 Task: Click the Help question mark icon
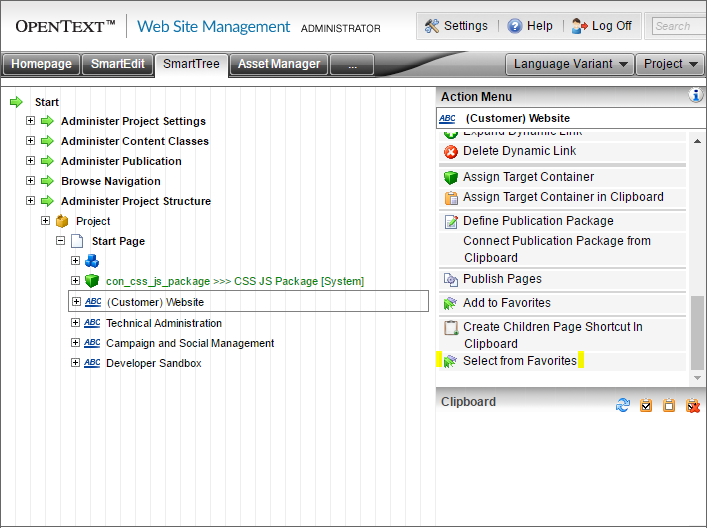click(x=514, y=26)
